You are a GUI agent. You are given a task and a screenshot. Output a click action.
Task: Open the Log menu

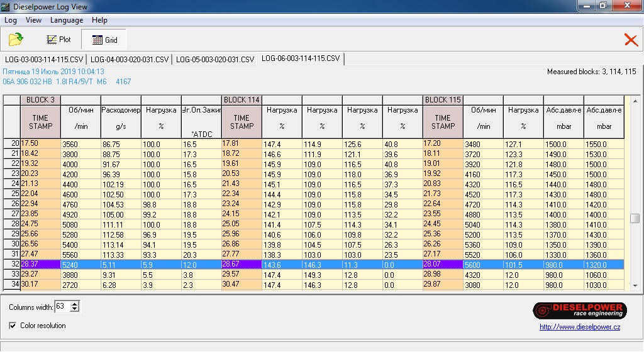(x=11, y=20)
